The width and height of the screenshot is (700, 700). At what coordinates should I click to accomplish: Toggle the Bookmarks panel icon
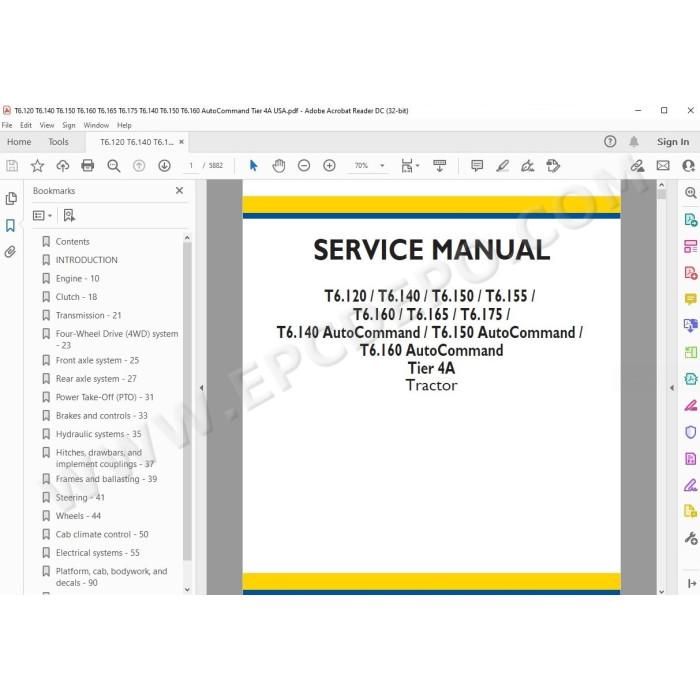tap(10, 225)
